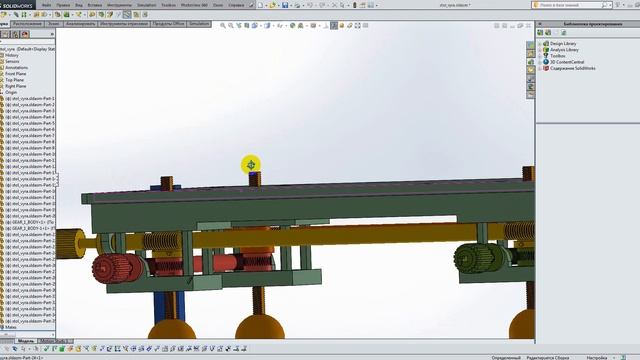Click Zoom to Area magnifier icon
Viewport: 640px width, 360px height.
231,25
